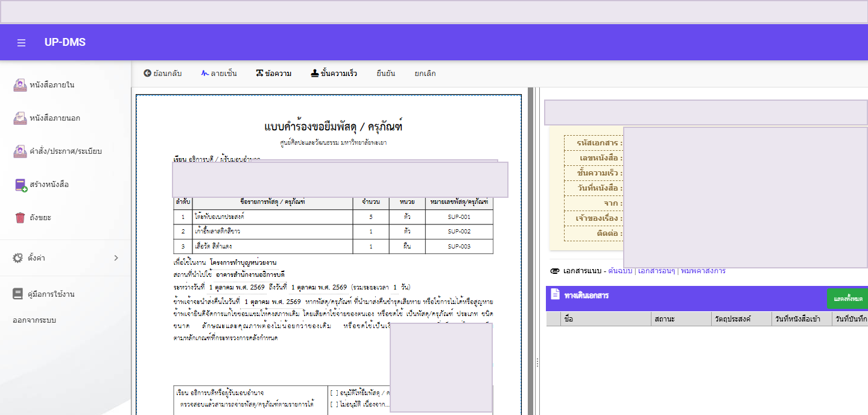868x415 pixels.
Task: Click the ลำดับ table header
Action: [x=183, y=202]
